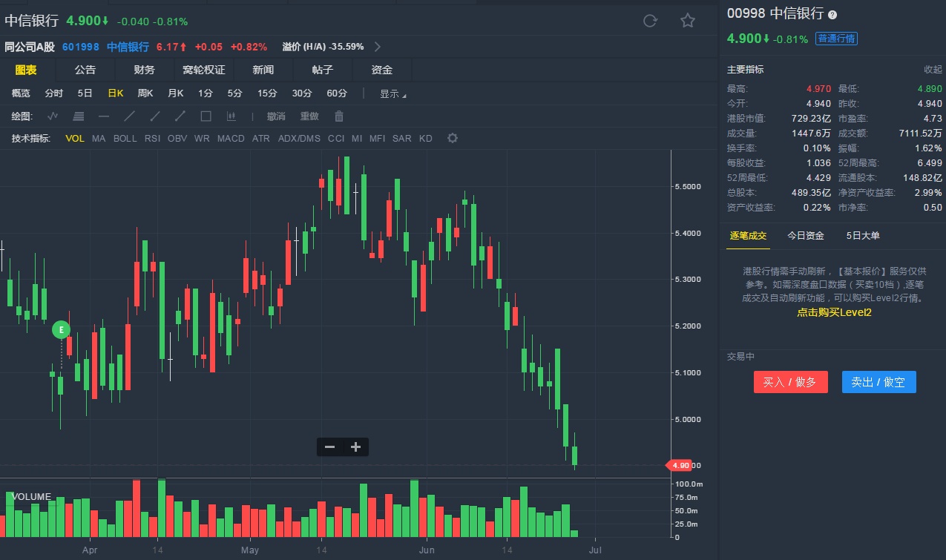
Task: Click the 点击购买Level2 link
Action: (x=834, y=312)
